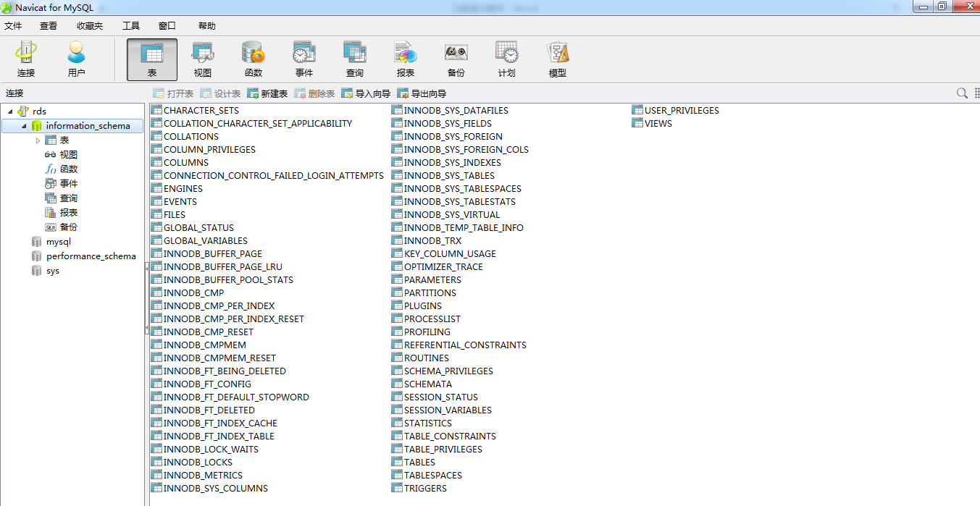980x506 pixels.
Task: Select the INNODB_FT_DEFAULT_STOPWORD table
Action: (x=230, y=397)
